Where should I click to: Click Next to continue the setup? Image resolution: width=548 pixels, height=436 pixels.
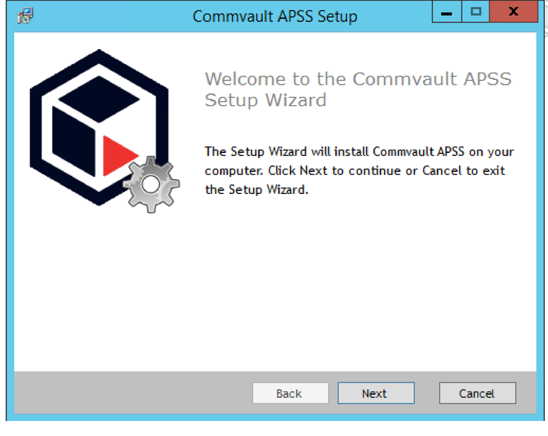click(x=376, y=393)
